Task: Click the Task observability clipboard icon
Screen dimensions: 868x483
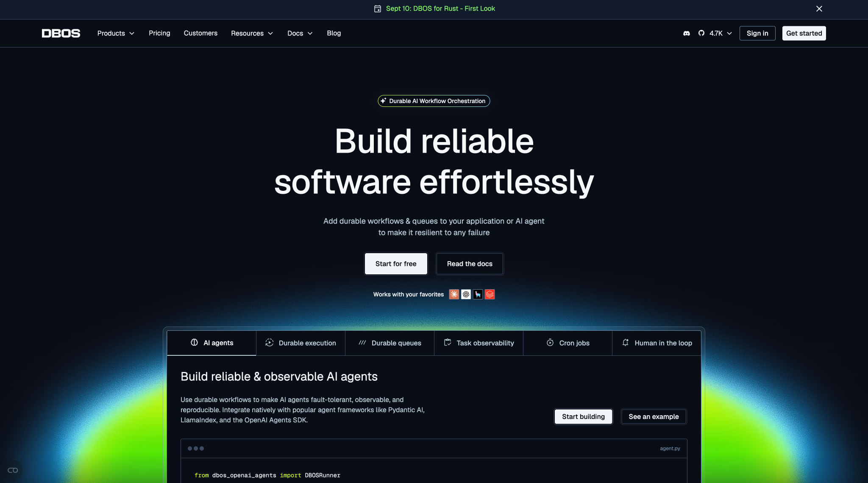Action: [448, 342]
